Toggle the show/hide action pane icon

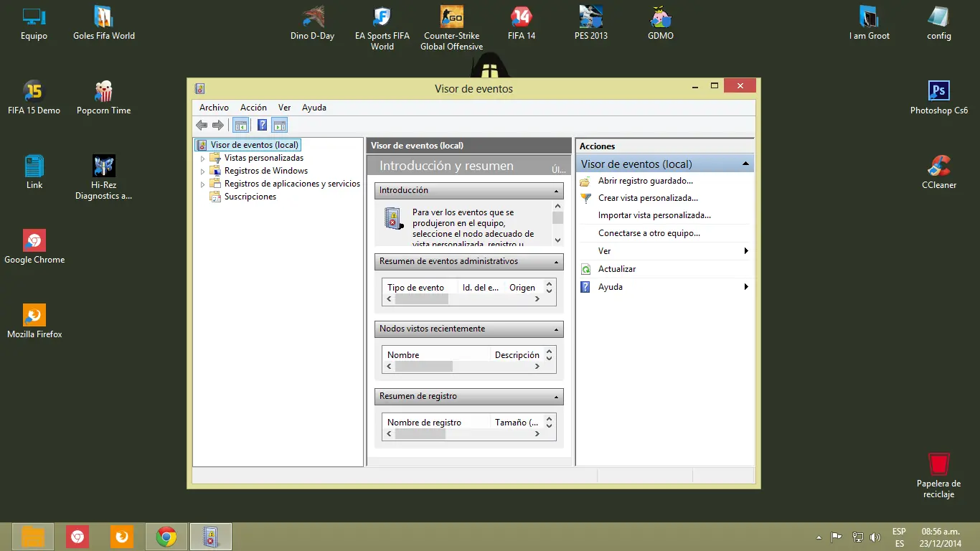[280, 126]
